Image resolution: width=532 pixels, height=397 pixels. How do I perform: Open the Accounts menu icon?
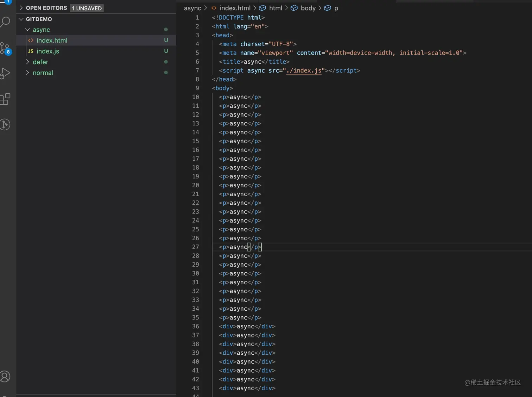click(5, 377)
